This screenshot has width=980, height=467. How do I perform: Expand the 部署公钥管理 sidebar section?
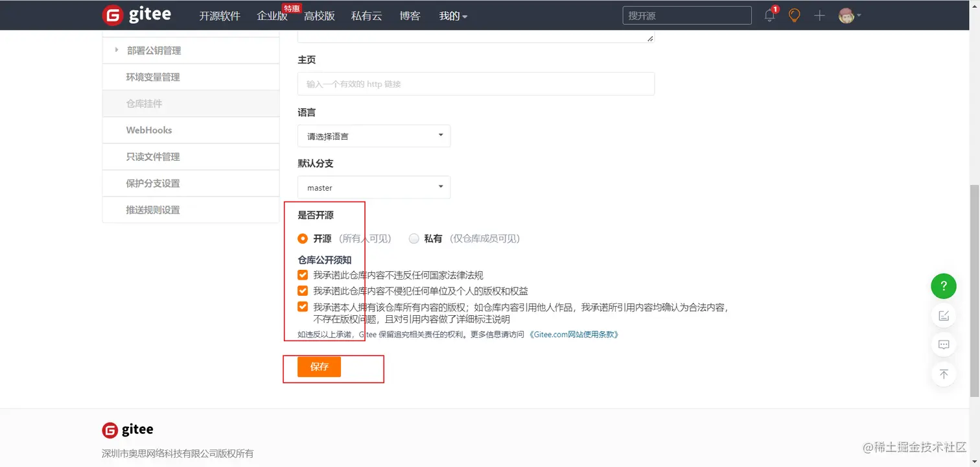(154, 50)
